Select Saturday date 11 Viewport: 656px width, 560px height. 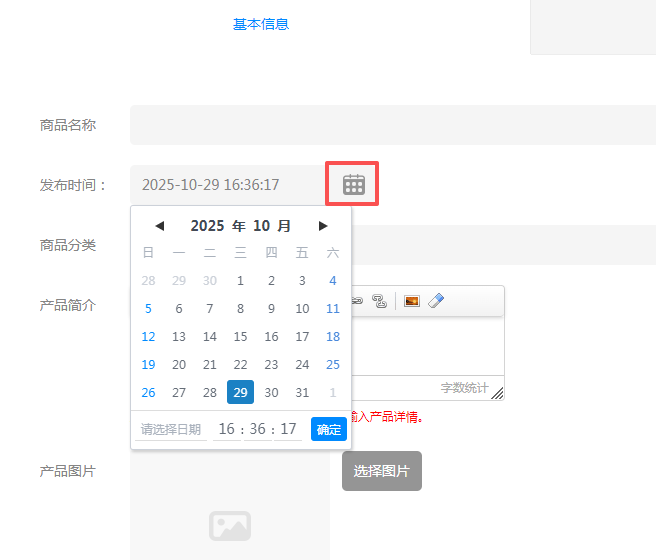pos(333,309)
